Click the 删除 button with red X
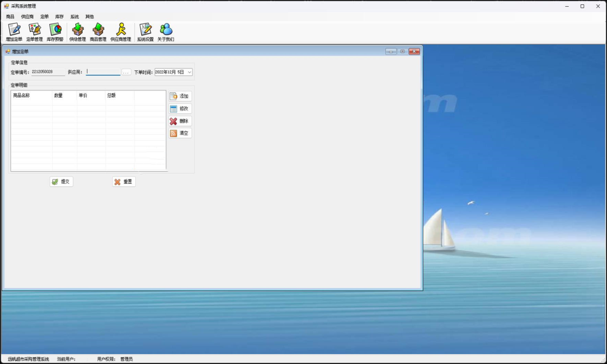The image size is (607, 364). (x=180, y=121)
